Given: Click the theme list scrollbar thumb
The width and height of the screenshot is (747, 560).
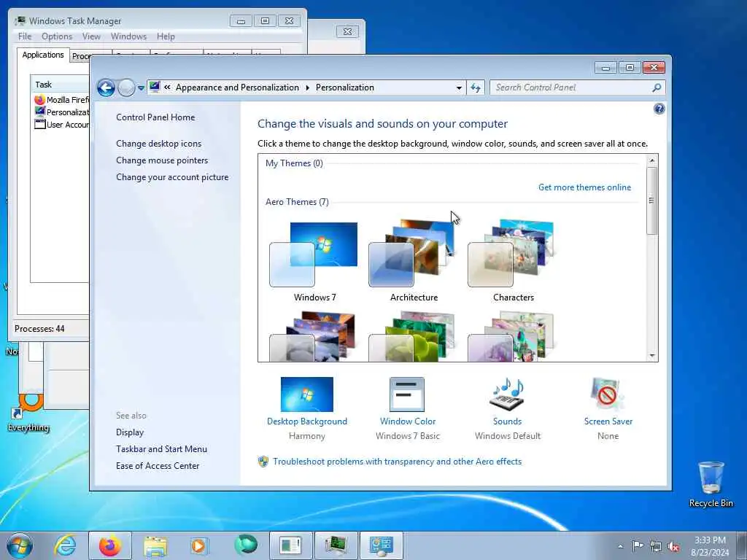Looking at the screenshot, I should pyautogui.click(x=651, y=201).
